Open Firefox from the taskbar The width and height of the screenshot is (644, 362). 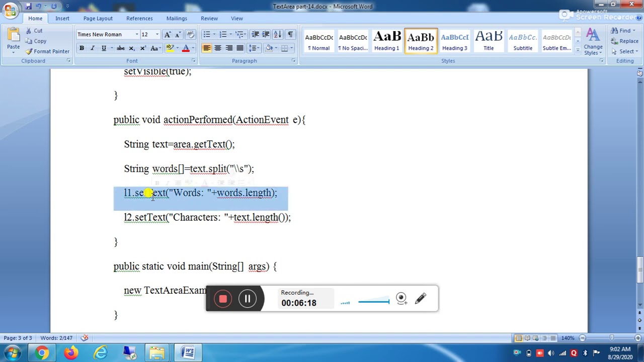[71, 352]
